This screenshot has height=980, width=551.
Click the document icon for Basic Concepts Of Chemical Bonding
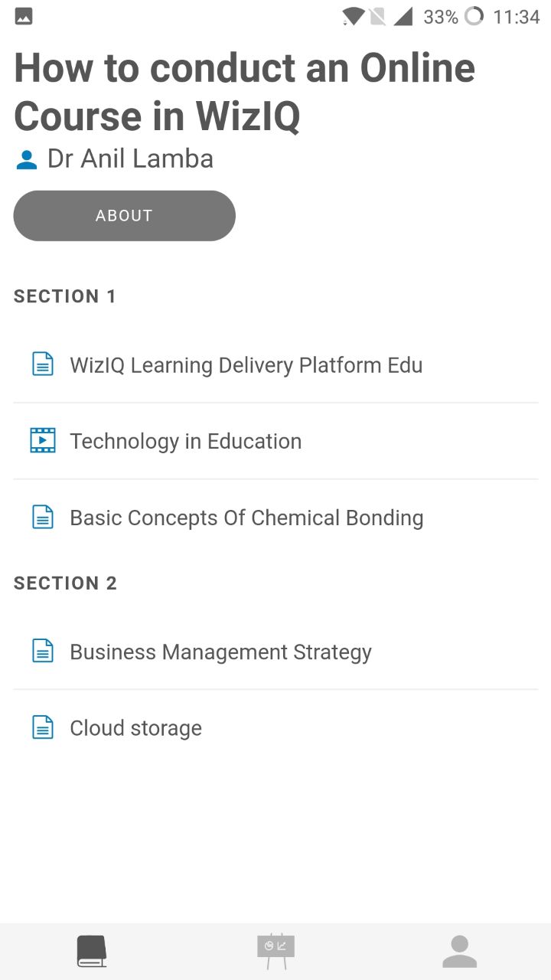(42, 517)
